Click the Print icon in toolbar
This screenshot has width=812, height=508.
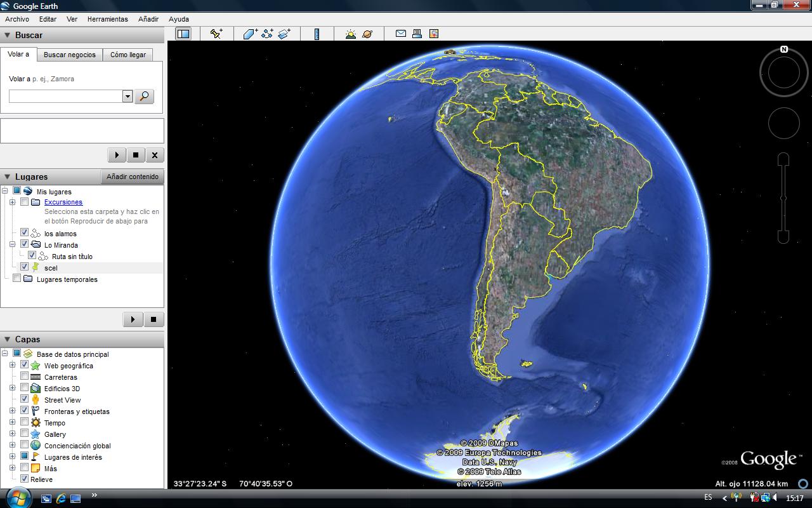[417, 34]
